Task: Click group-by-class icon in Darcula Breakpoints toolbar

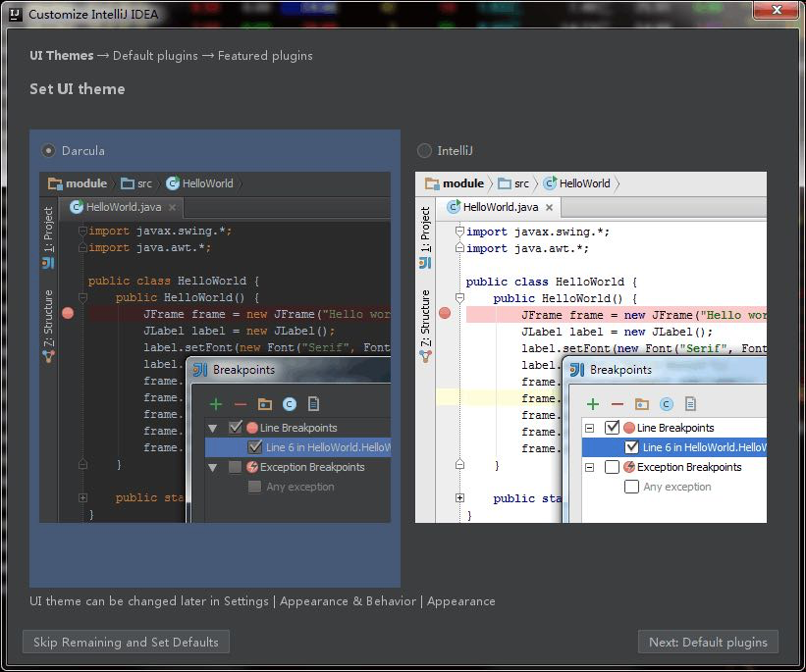Action: tap(290, 404)
